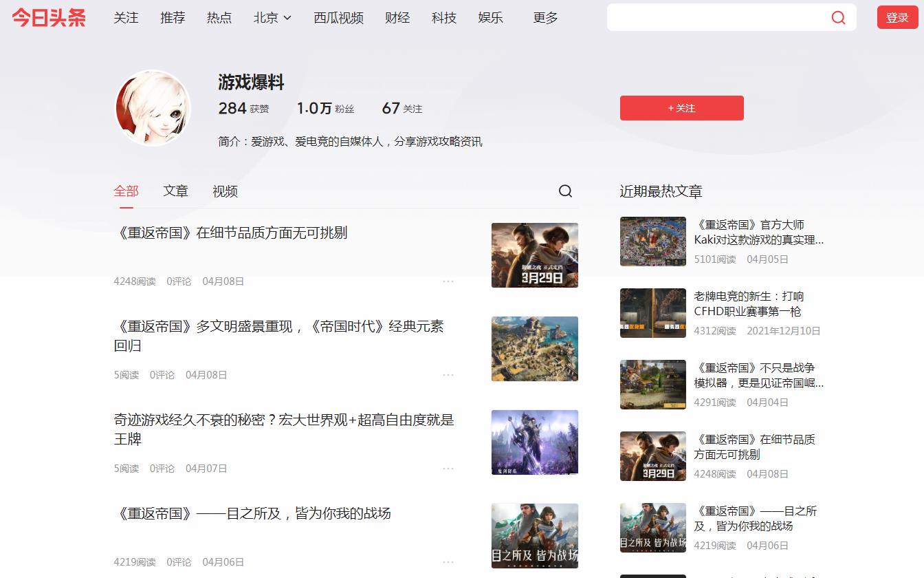924x578 pixels.
Task: Click the 登录 button
Action: click(x=897, y=18)
